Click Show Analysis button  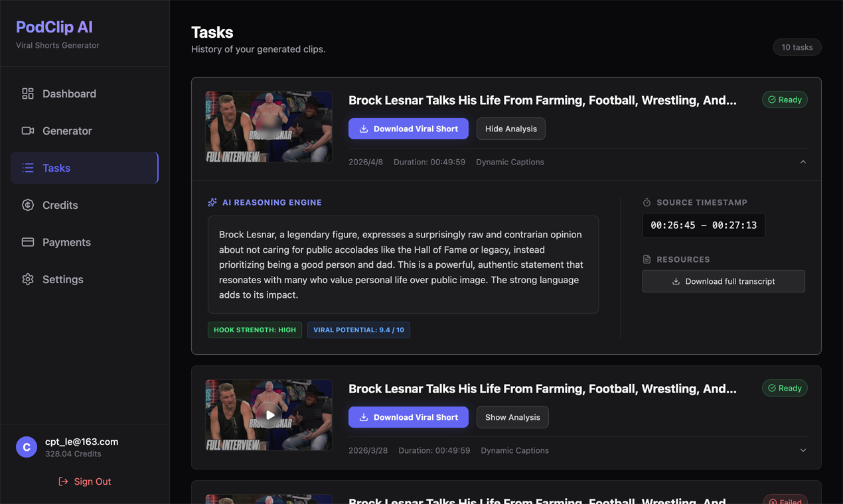click(512, 417)
